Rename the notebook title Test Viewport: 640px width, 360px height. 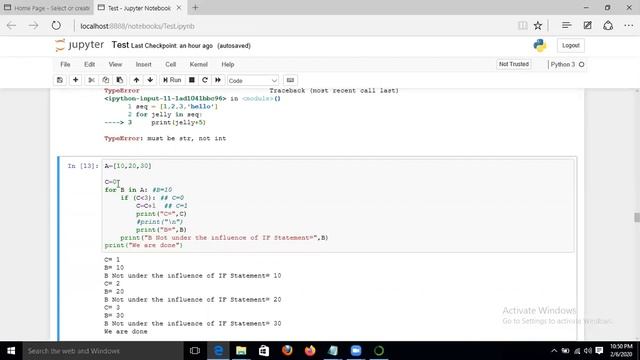(120, 45)
